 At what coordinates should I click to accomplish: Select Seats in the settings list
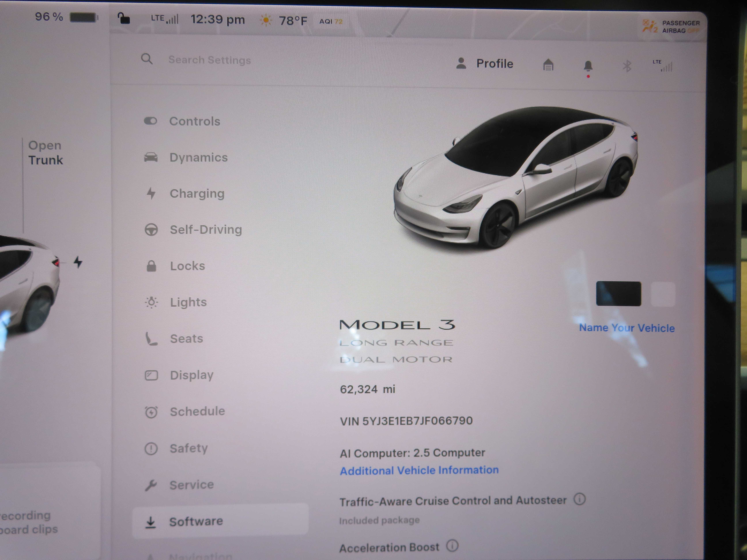174,339
